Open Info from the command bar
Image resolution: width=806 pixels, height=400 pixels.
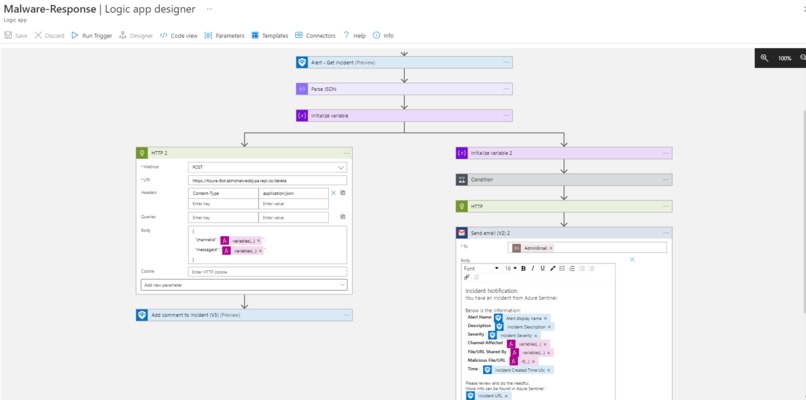coord(383,35)
